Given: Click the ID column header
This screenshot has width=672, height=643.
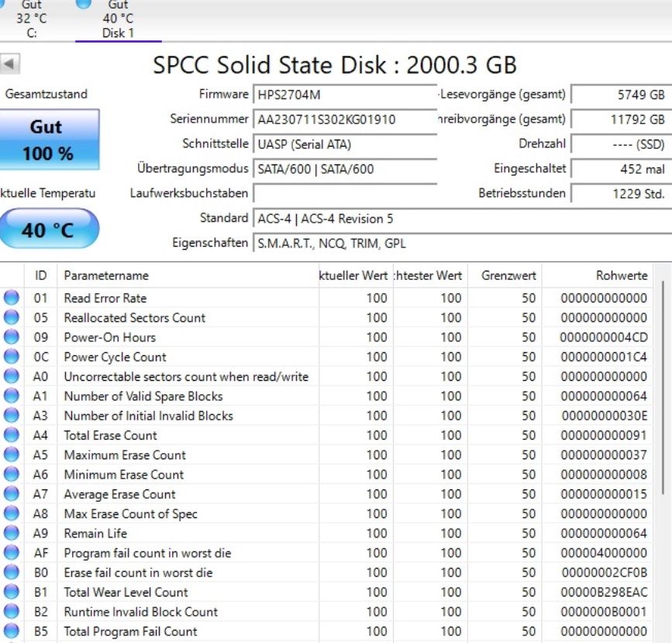Looking at the screenshot, I should click(41, 275).
